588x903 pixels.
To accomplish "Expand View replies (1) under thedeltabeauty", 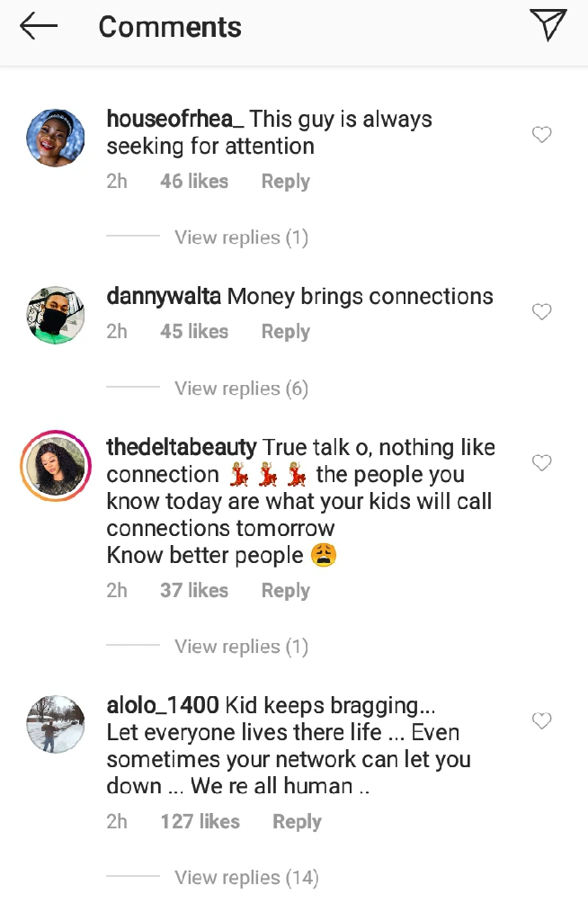I will point(241,647).
